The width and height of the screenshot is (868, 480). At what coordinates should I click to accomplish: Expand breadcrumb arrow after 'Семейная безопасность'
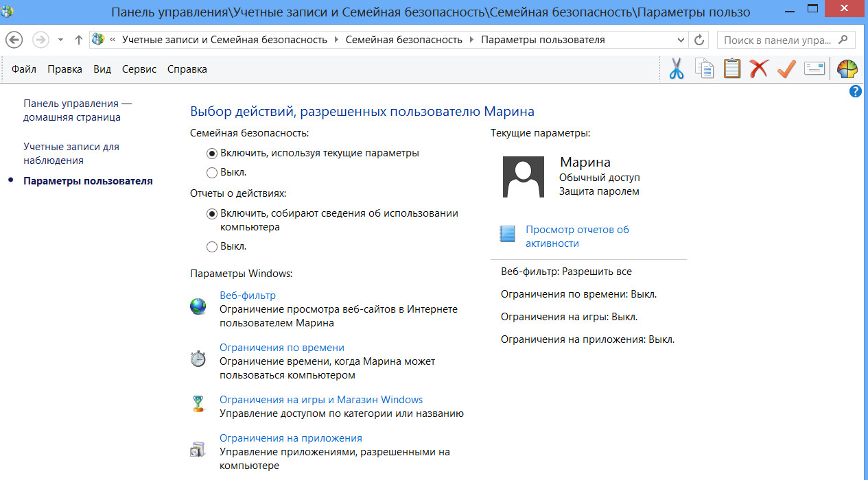tap(471, 40)
